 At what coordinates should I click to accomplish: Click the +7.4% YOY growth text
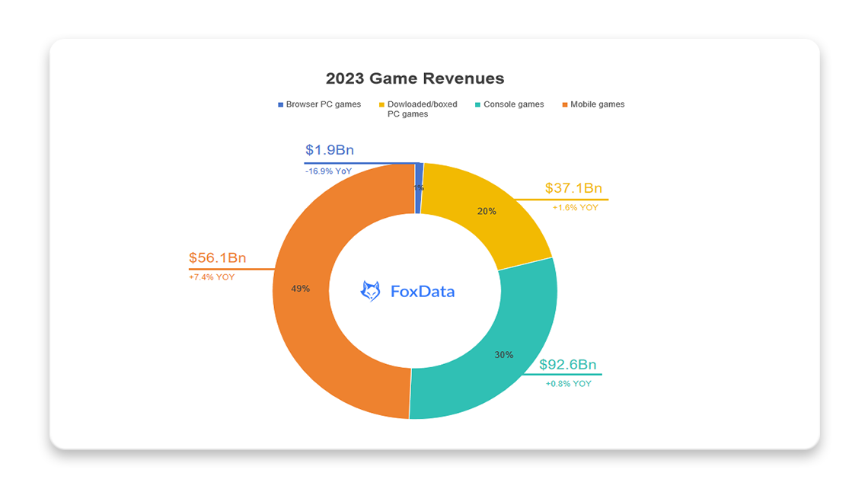pos(212,277)
